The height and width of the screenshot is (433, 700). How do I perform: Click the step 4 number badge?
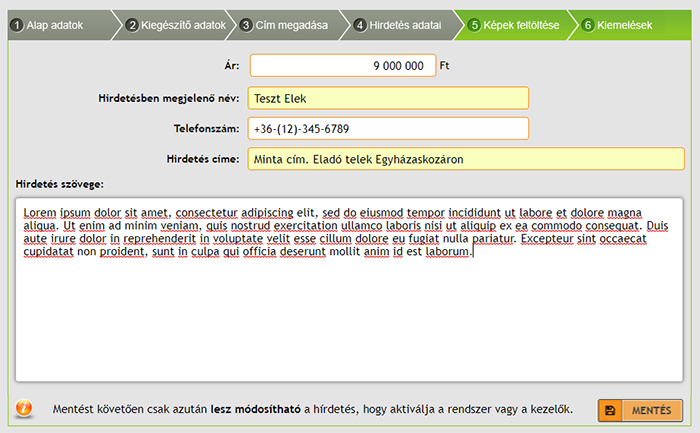click(x=360, y=24)
